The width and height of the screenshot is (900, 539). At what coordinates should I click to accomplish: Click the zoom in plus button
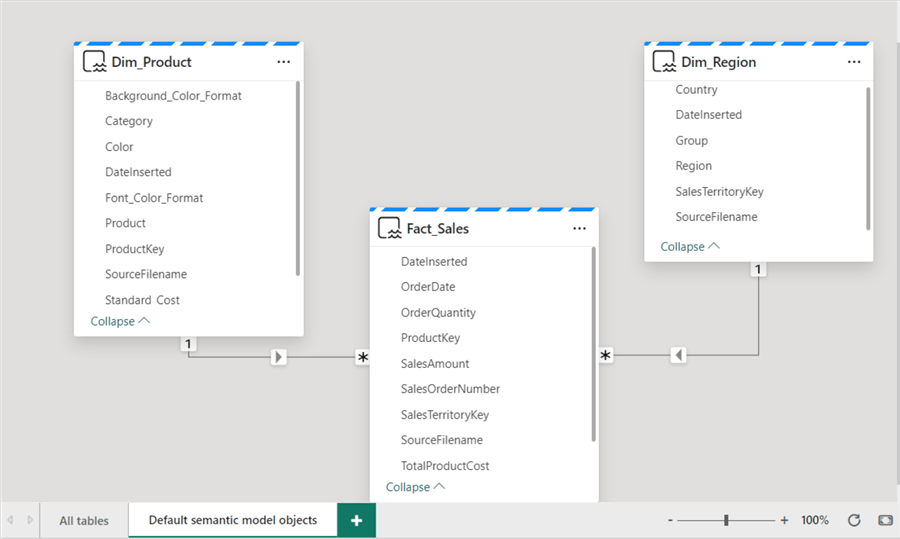784,520
